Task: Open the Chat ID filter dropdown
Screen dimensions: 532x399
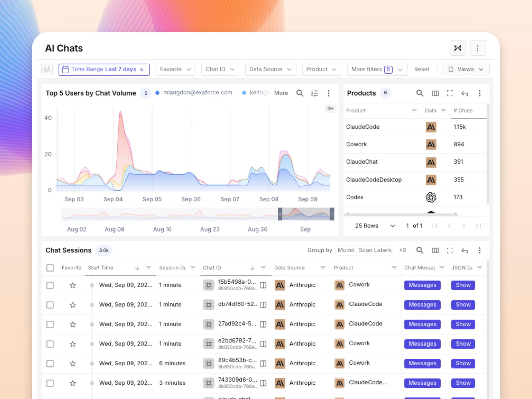Action: [220, 70]
